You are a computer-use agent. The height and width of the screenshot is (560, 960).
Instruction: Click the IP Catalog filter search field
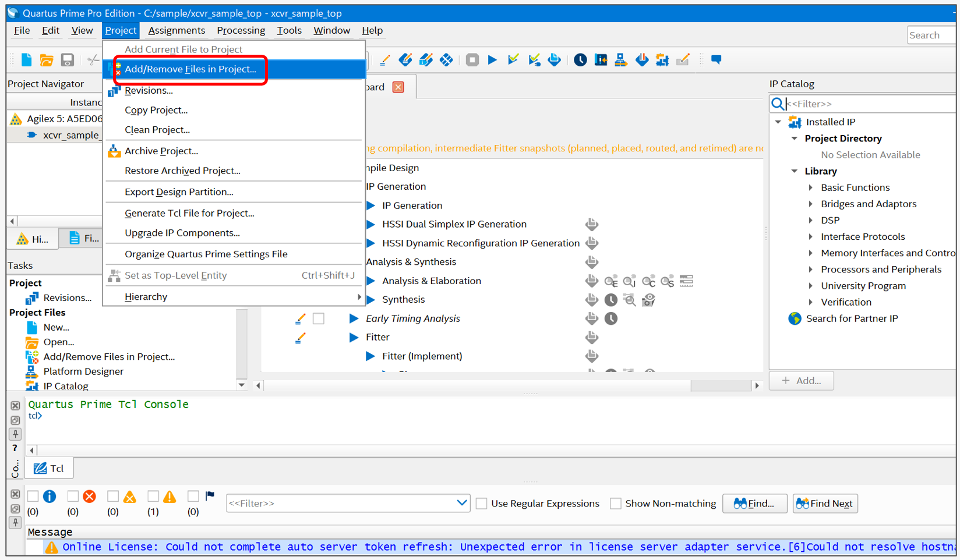click(868, 104)
